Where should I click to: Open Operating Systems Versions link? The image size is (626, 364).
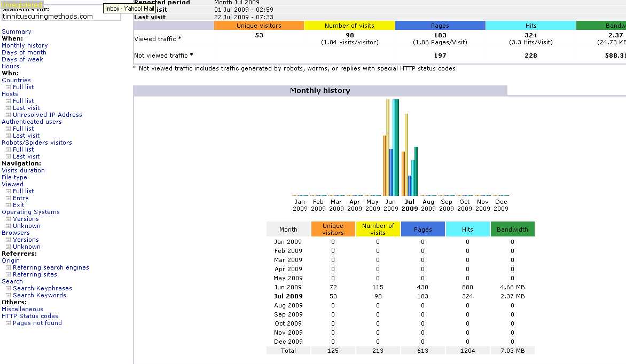(x=26, y=219)
